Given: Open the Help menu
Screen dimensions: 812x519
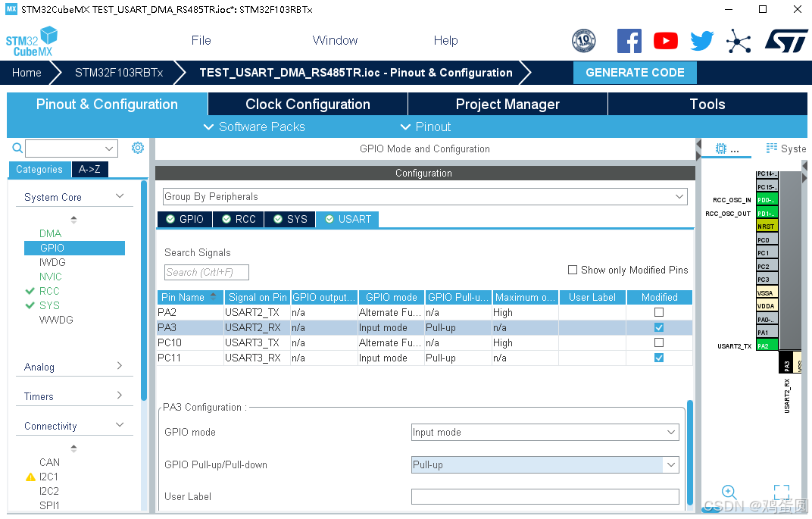Looking at the screenshot, I should pyautogui.click(x=446, y=40).
